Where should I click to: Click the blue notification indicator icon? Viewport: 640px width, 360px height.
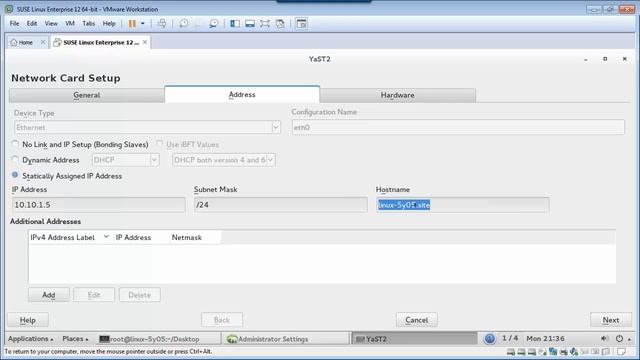(x=490, y=338)
